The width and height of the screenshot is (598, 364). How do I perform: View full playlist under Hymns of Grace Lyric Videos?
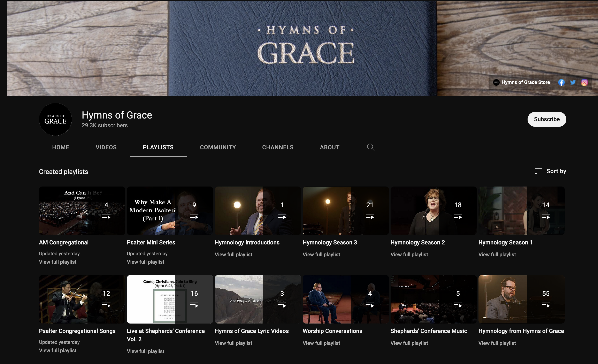(x=233, y=343)
